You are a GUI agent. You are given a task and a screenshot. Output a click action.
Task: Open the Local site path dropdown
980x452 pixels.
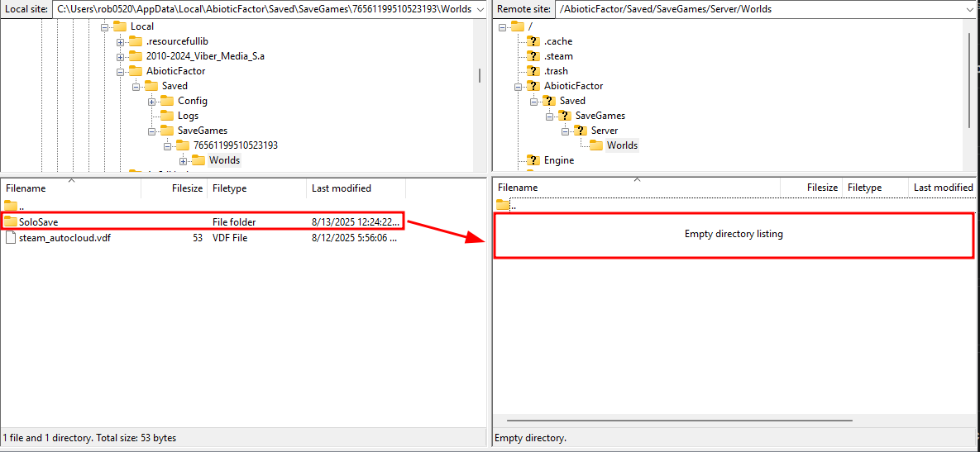click(x=480, y=9)
